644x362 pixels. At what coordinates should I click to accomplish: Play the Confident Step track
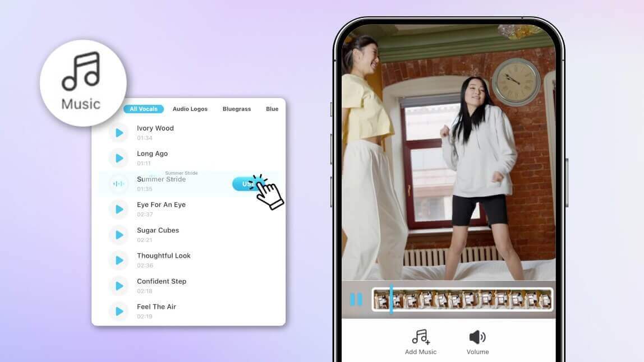point(119,286)
